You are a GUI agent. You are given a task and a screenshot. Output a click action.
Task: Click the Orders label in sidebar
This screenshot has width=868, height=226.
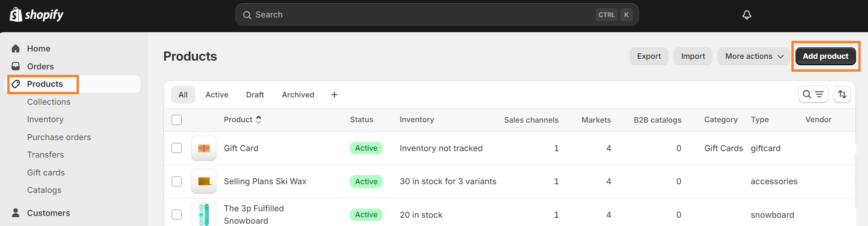pyautogui.click(x=40, y=66)
